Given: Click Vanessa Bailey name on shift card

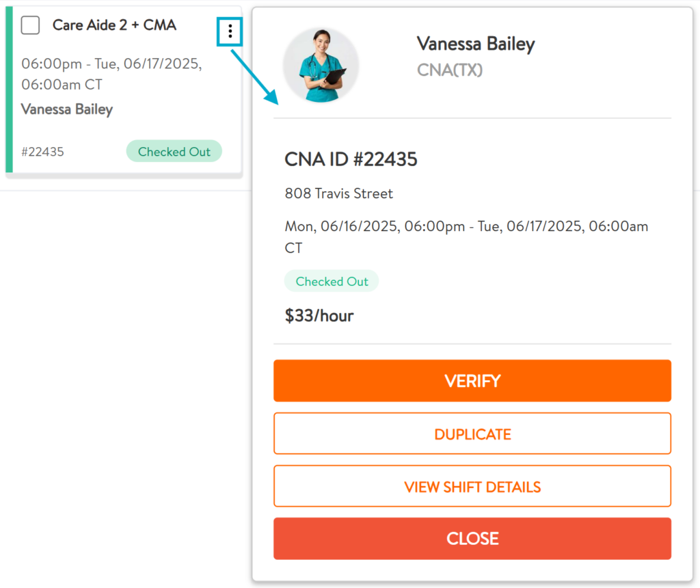Looking at the screenshot, I should 67,109.
